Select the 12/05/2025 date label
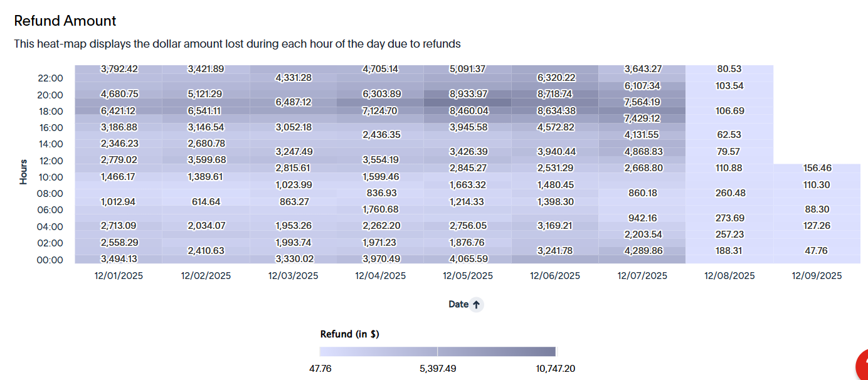The height and width of the screenshot is (380, 868). [x=468, y=275]
